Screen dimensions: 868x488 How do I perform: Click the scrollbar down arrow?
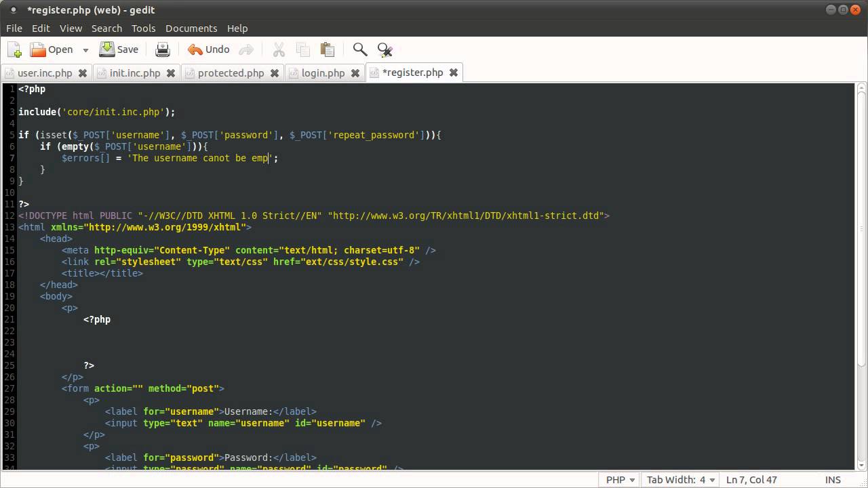(x=861, y=464)
